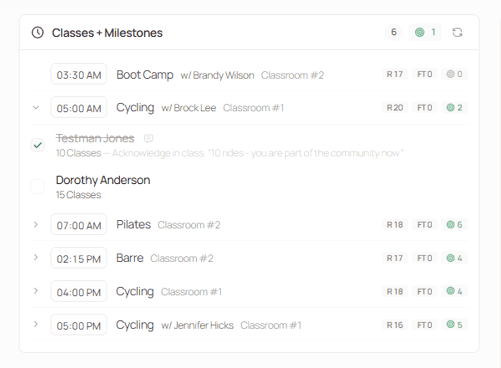Click the 05:00 AM time button
This screenshot has height=368, width=501.
coord(79,107)
